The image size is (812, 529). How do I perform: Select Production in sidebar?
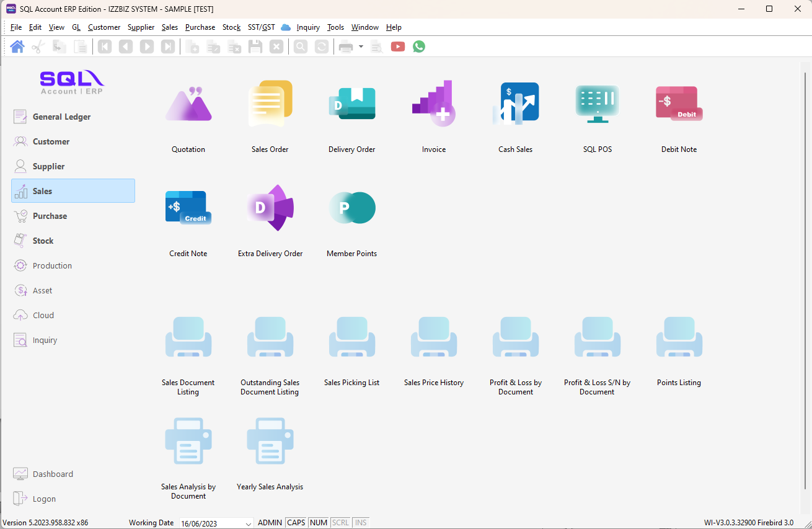tap(73, 265)
